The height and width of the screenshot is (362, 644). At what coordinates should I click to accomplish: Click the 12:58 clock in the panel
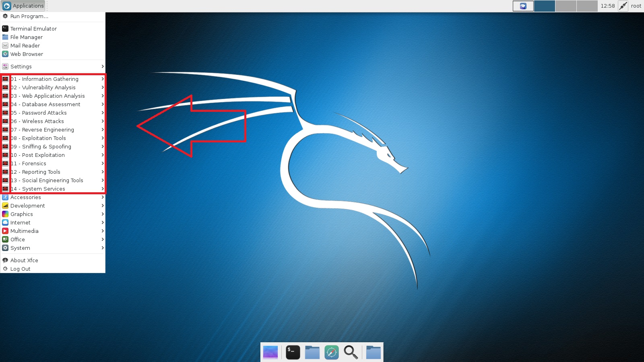[x=608, y=6]
